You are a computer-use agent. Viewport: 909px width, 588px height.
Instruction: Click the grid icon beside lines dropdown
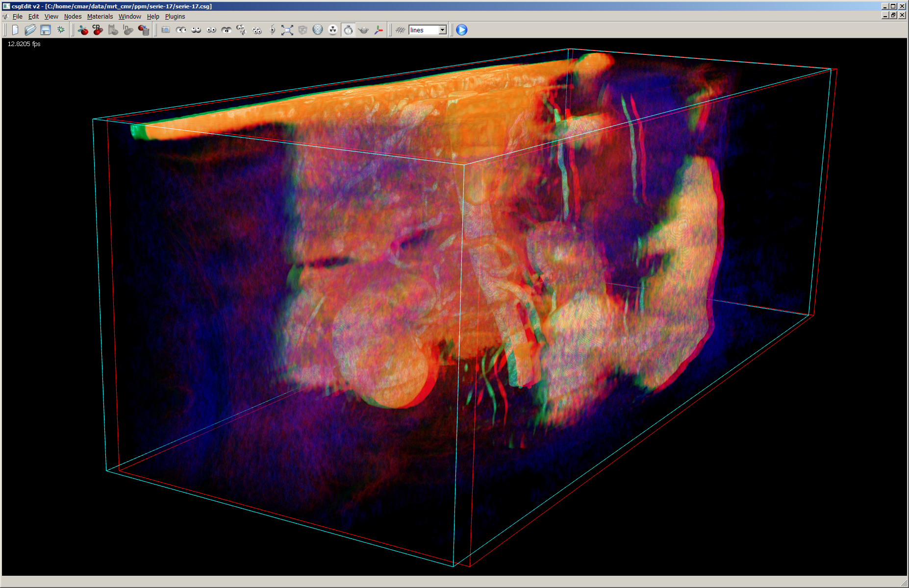(400, 30)
